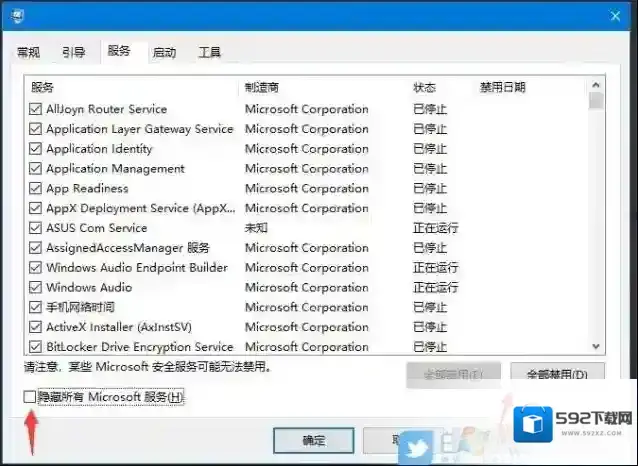This screenshot has width=638, height=466.
Task: Disable ASUS Com Service checkbox
Action: 36,228
